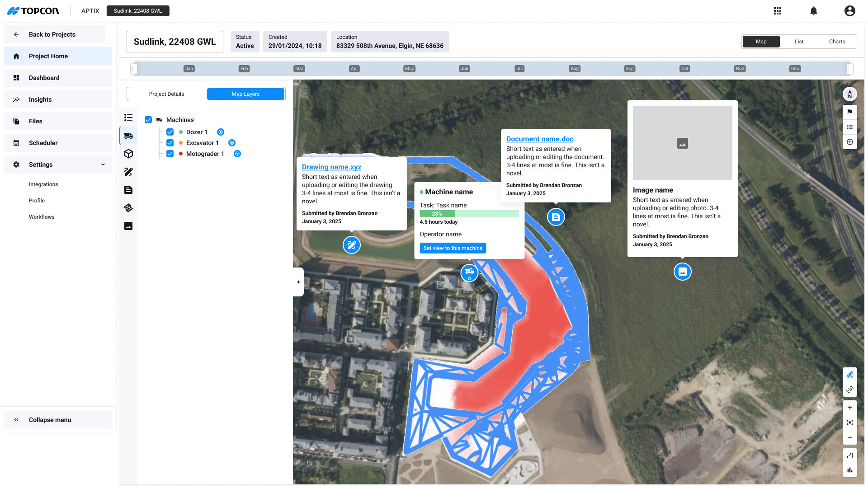Click the photo marker on map
Screen dimensions: 868x488
tap(683, 272)
